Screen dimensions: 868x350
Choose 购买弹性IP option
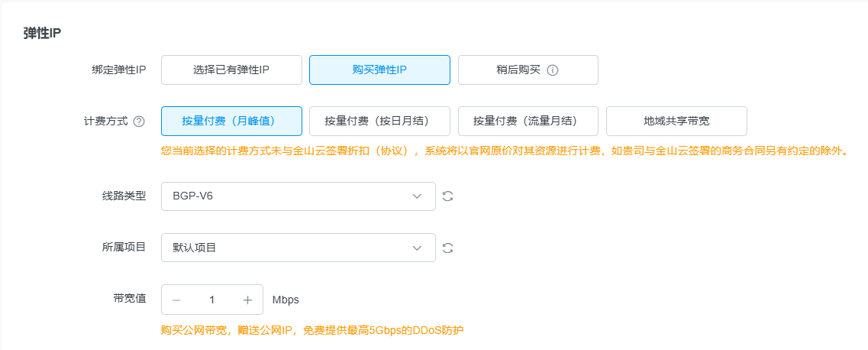[379, 70]
